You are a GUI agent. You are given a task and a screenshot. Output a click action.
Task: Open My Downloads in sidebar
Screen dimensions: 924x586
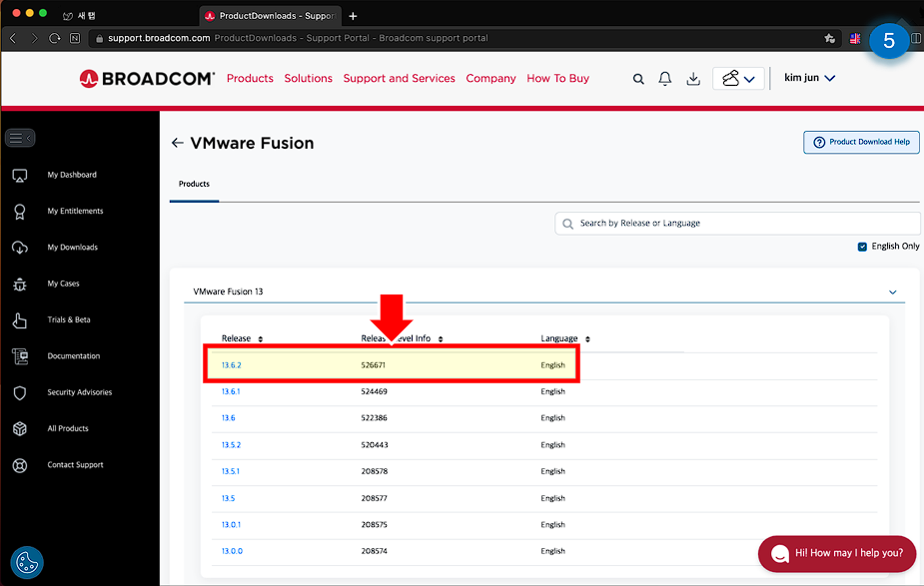click(x=73, y=248)
